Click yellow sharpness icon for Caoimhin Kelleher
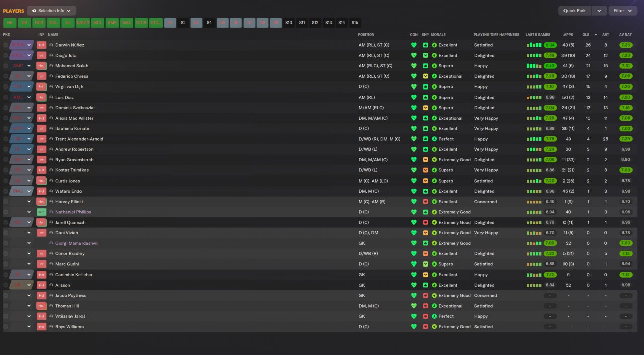Viewport: 644px width, 355px height. point(425,275)
